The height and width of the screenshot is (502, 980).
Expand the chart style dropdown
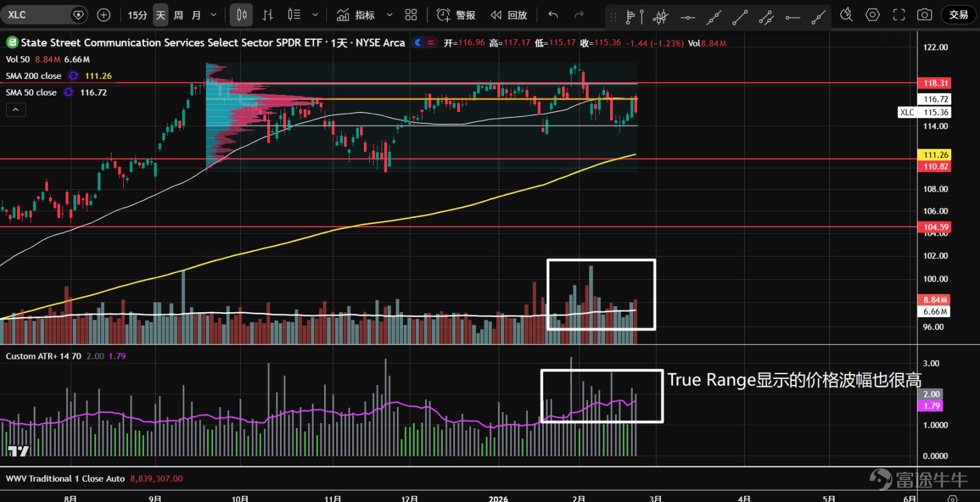click(315, 15)
